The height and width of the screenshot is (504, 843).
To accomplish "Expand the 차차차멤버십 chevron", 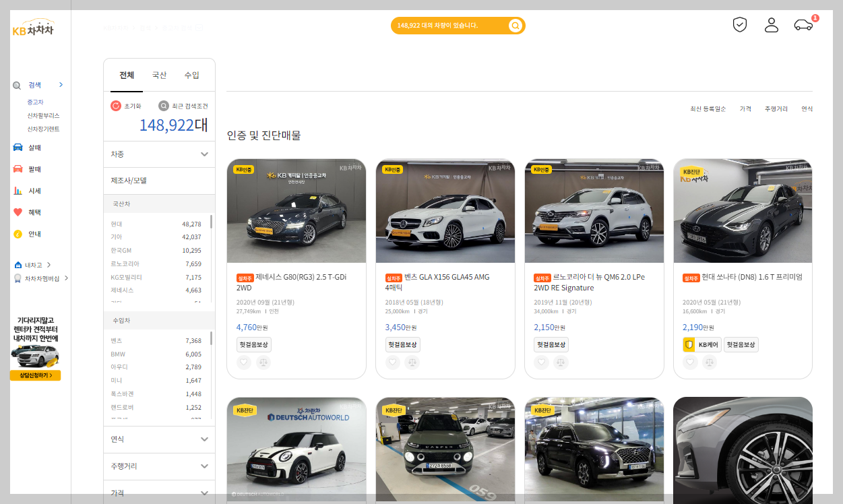I will 66,278.
